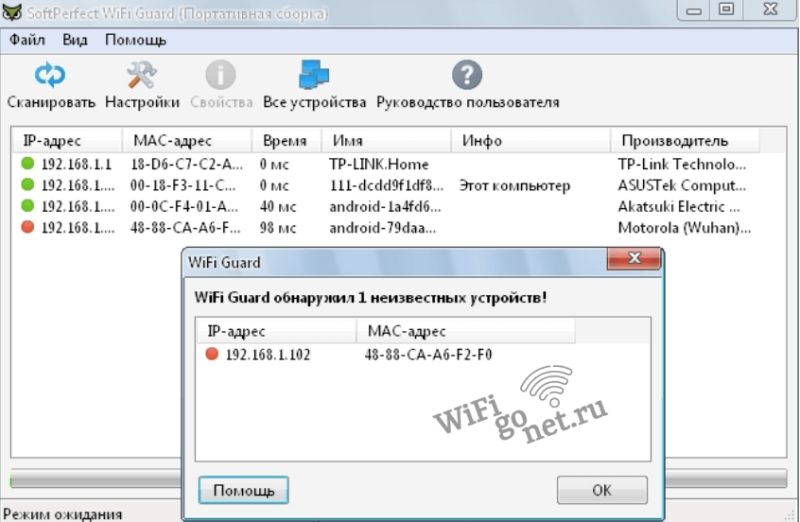Click green status dot for 192.168.1.1

28,163
